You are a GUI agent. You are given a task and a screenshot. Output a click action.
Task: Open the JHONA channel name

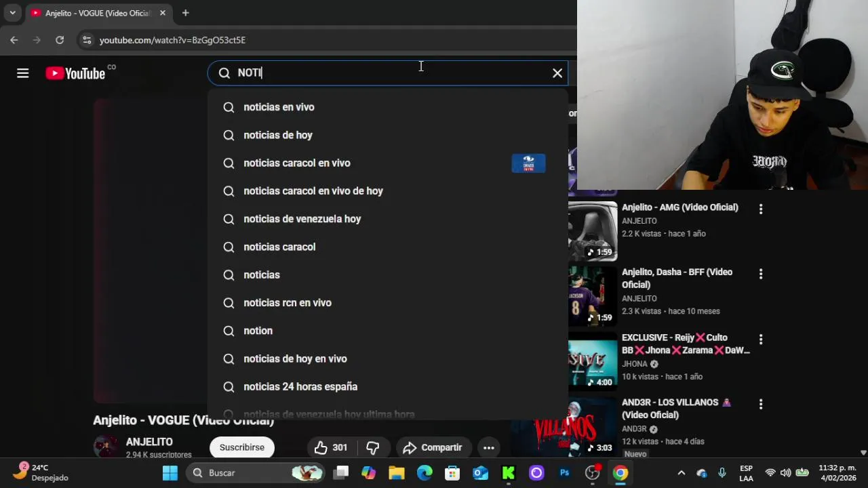[635, 364]
